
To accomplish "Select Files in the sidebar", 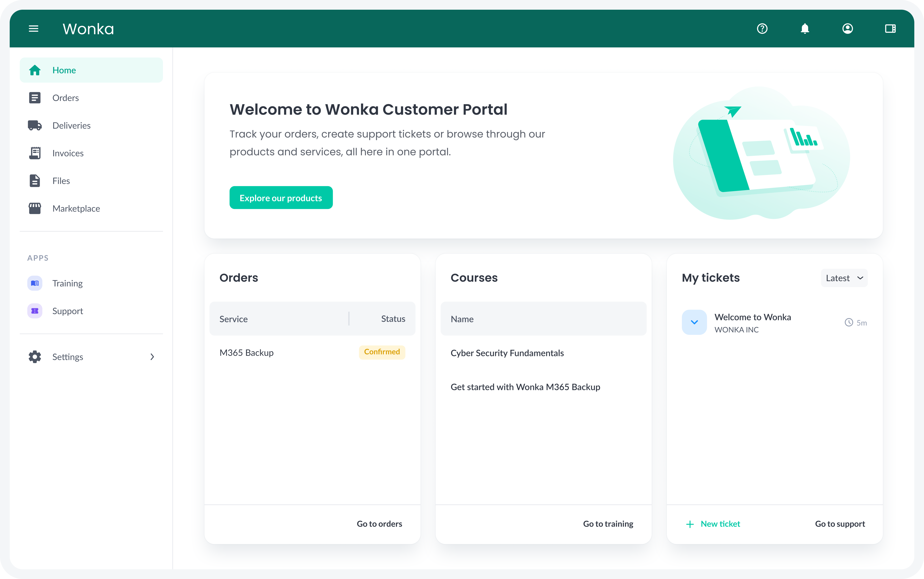I will [61, 181].
